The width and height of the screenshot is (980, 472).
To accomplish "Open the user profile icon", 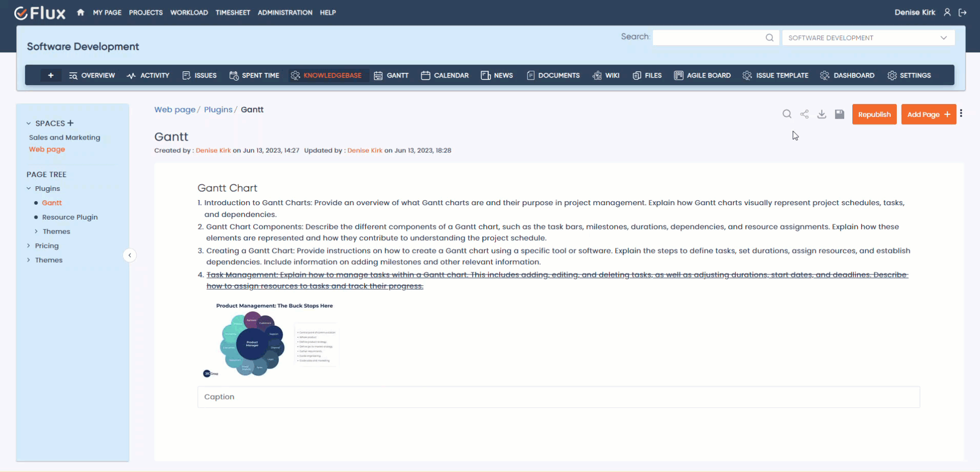I will click(947, 12).
